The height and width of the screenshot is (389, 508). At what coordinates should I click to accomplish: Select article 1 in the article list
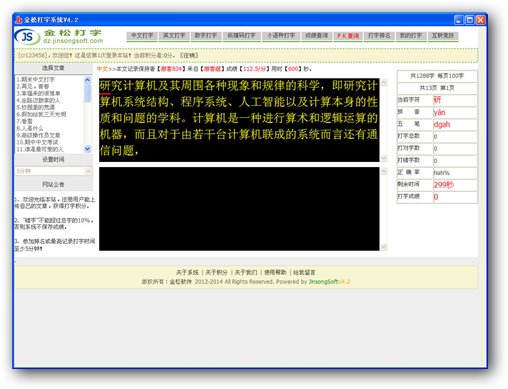point(36,80)
